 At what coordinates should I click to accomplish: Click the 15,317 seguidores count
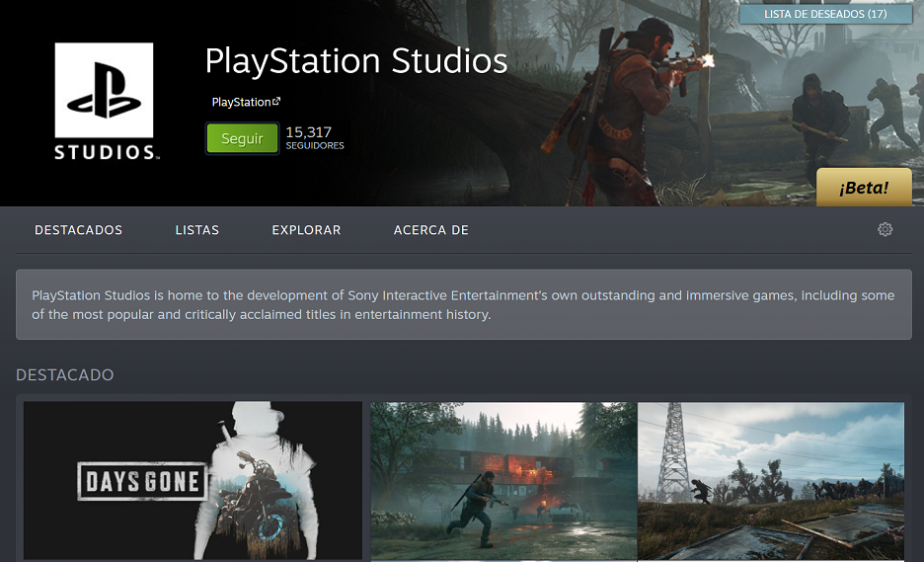click(315, 138)
